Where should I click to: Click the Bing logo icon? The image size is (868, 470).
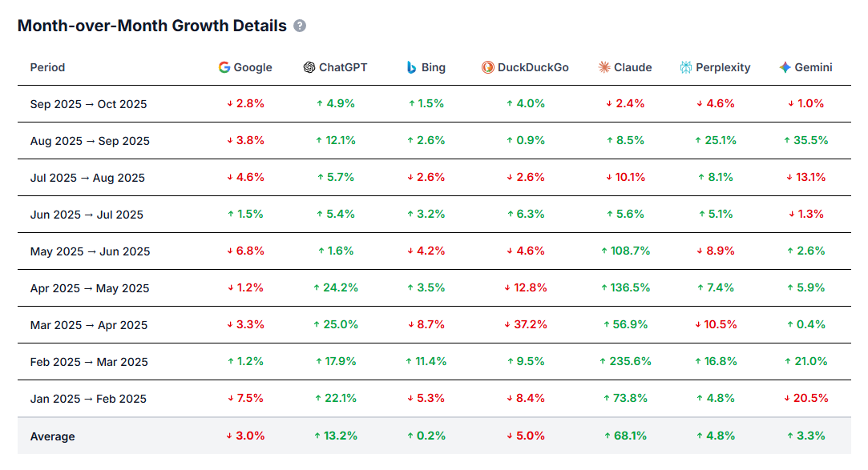(411, 67)
